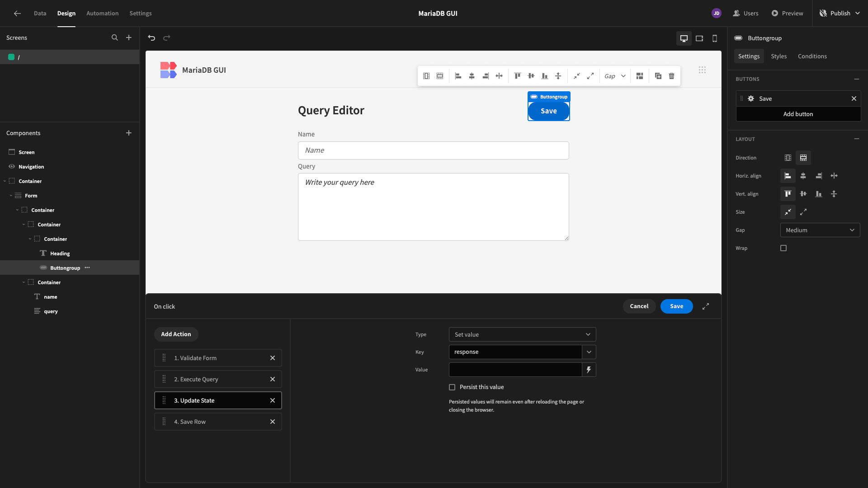Image resolution: width=868 pixels, height=488 pixels.
Task: Select tablet preview device icon
Action: [699, 38]
